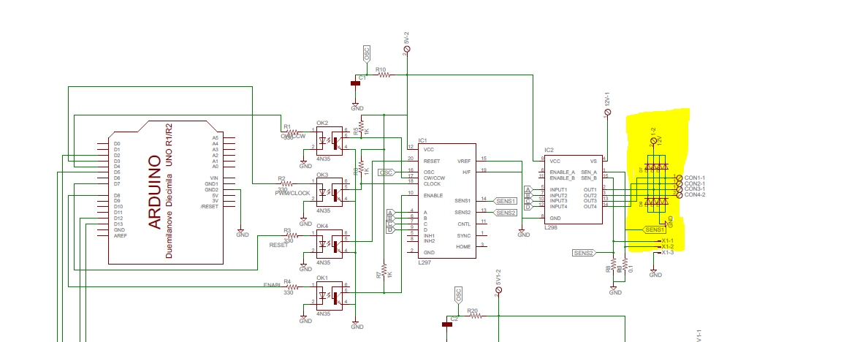Select resistor R10 symbol
This screenshot has width=868, height=342.
(x=384, y=75)
